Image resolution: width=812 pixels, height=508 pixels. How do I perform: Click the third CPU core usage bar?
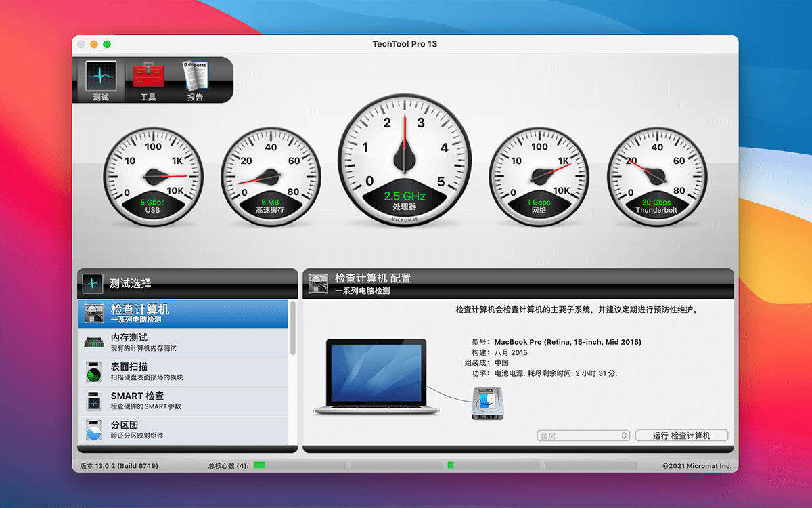point(493,465)
